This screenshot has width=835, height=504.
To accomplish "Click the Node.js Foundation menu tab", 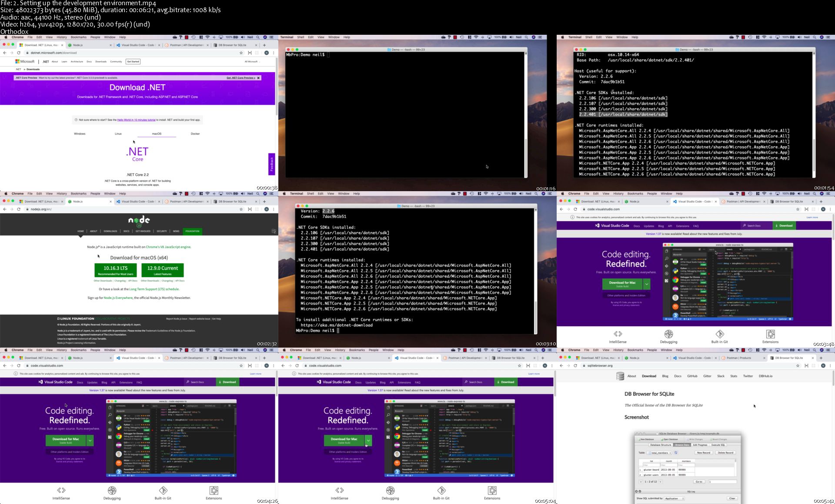I will (192, 231).
